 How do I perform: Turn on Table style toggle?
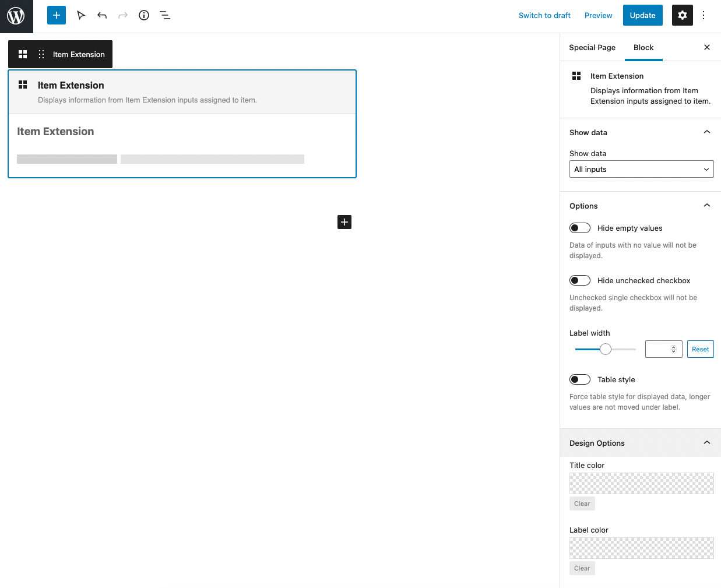pos(580,379)
